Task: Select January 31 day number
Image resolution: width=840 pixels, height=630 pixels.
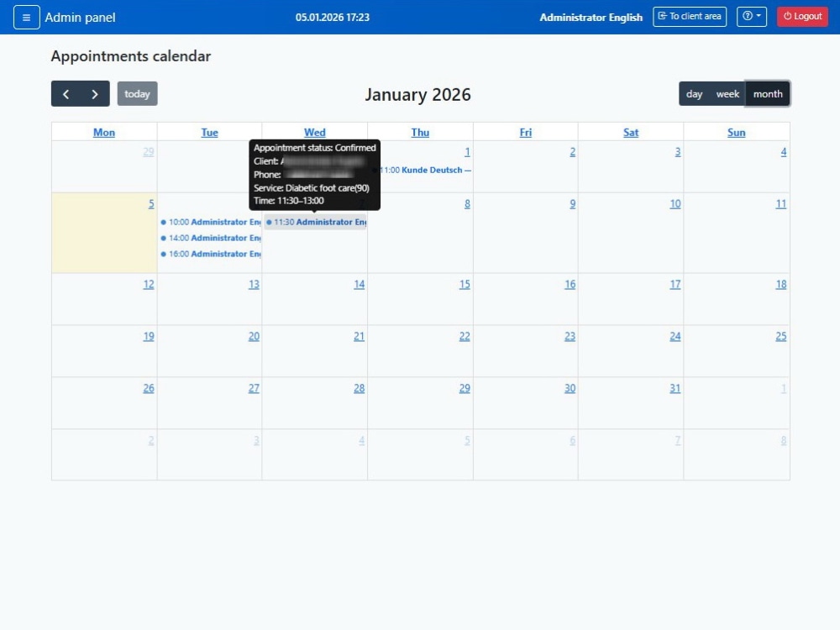Action: 675,388
